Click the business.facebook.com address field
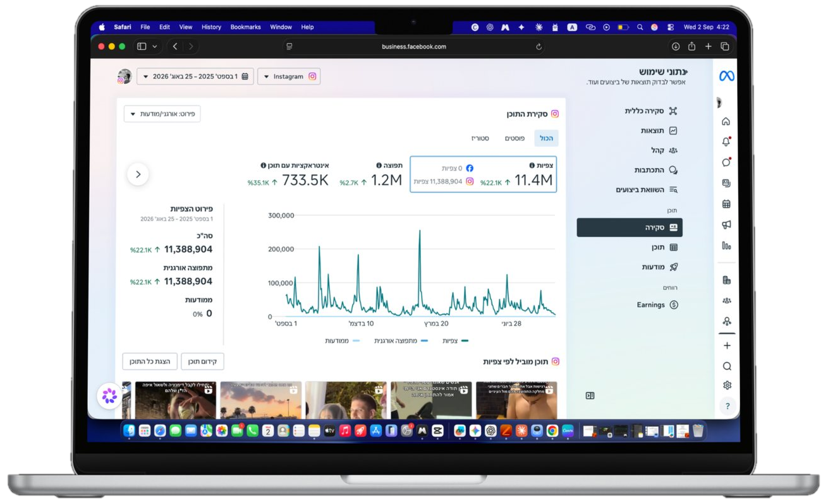828x504 pixels. (x=414, y=47)
